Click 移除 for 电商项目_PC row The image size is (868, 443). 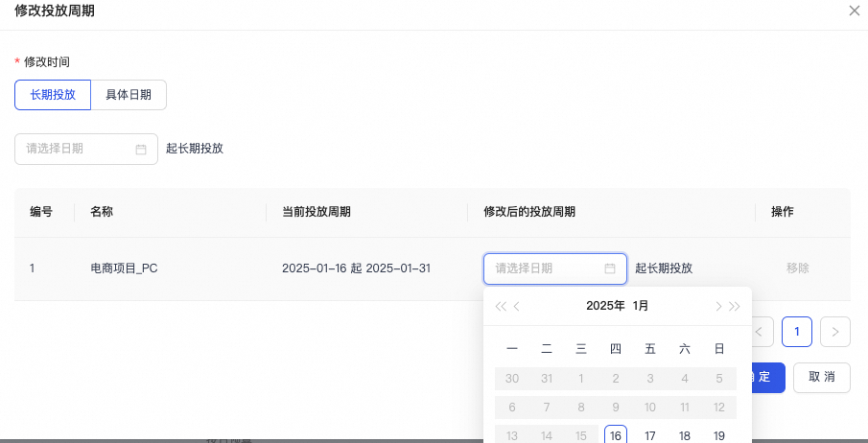pyautogui.click(x=797, y=268)
